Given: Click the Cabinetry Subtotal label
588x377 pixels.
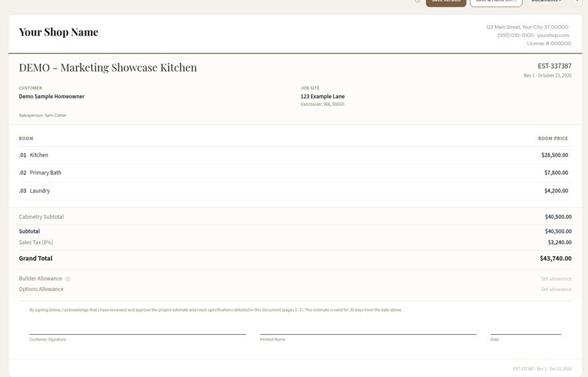Looking at the screenshot, I should click(x=41, y=217).
